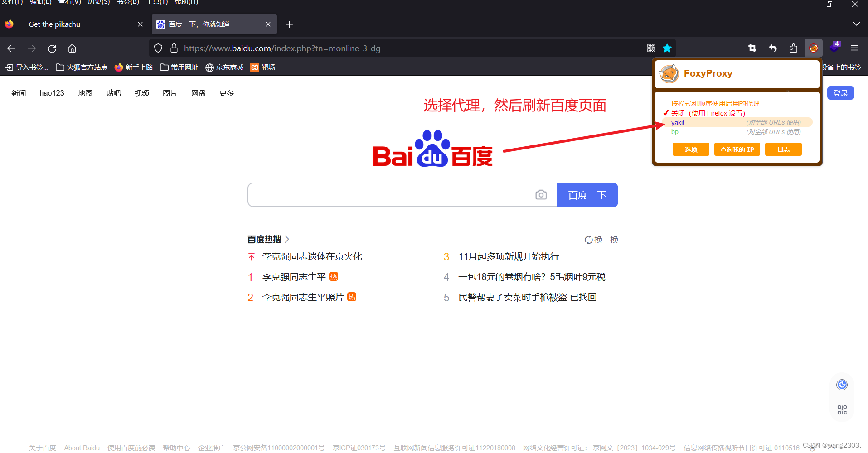Open hao123 link

click(x=52, y=93)
